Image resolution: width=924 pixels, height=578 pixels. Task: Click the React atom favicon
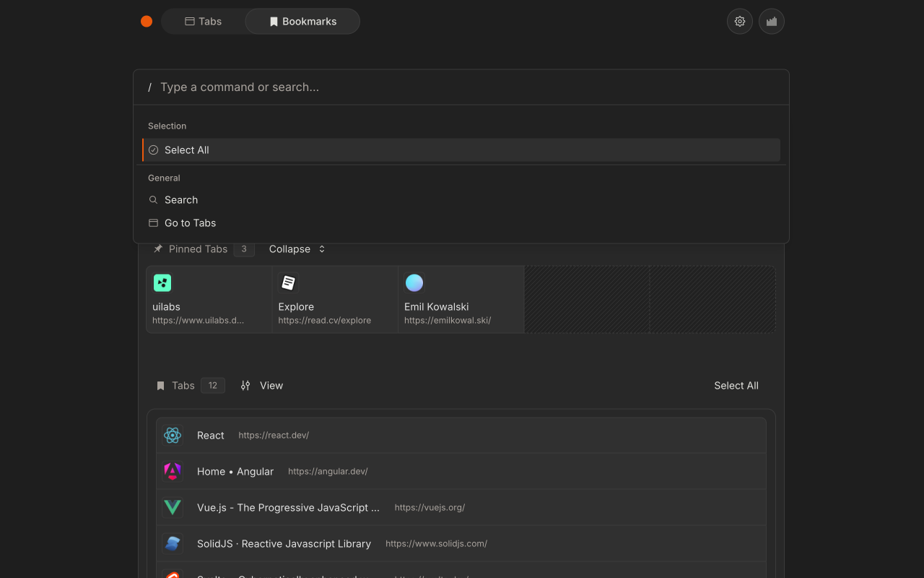[173, 436]
